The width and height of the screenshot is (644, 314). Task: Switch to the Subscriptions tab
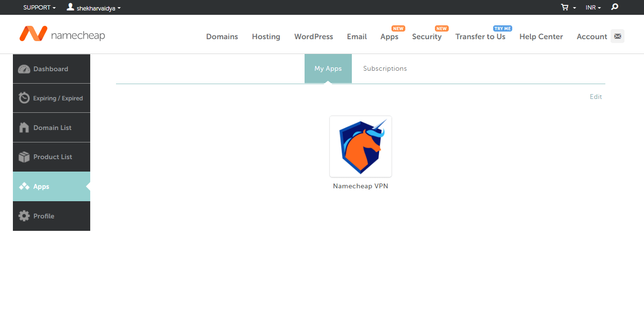coord(385,68)
